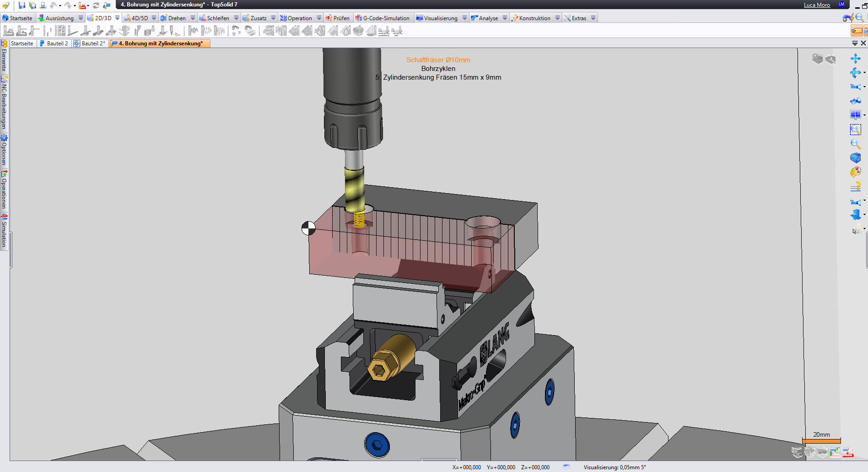Open the Konstruktion menu
The image size is (868, 472).
[x=535, y=18]
